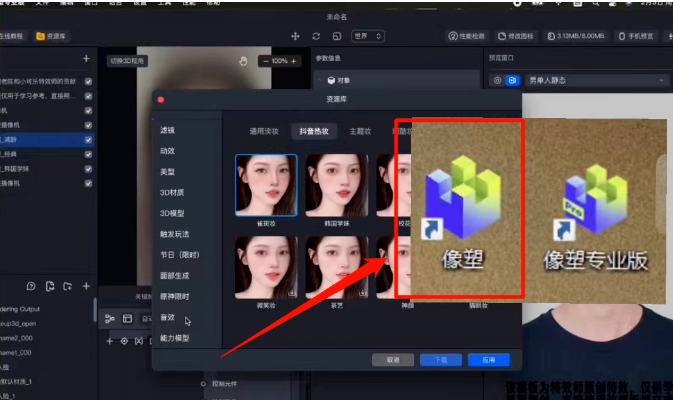Viewport: 673px width, 400px height.
Task: Click the 切换3D视角 button
Action: [127, 61]
